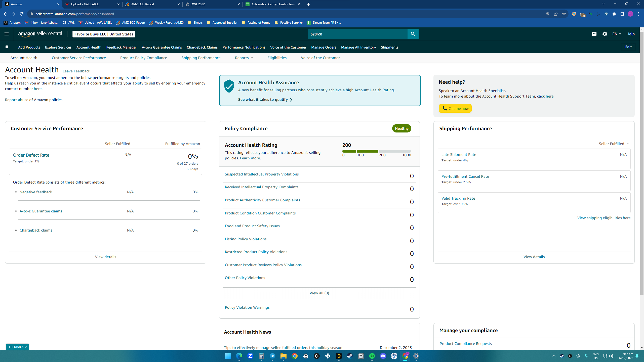The height and width of the screenshot is (362, 644).
Task: Switch to the Upload - AWL LABEL tab
Action: pyautogui.click(x=92, y=4)
